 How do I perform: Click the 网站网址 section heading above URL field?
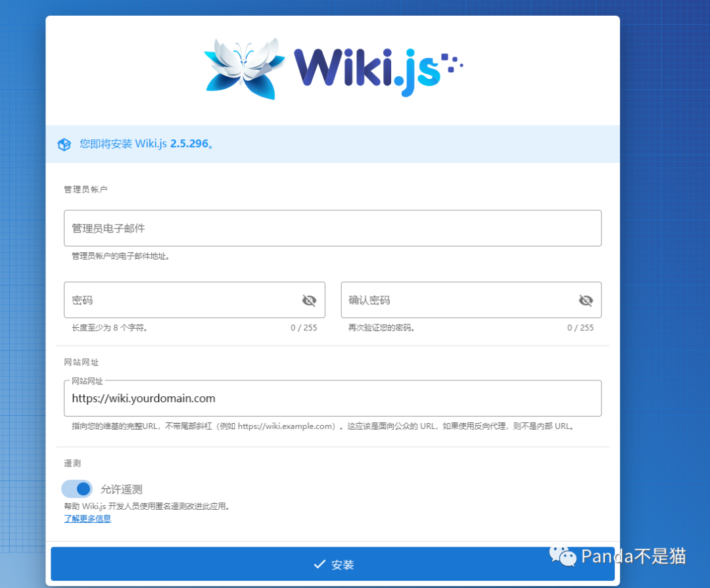[81, 362]
